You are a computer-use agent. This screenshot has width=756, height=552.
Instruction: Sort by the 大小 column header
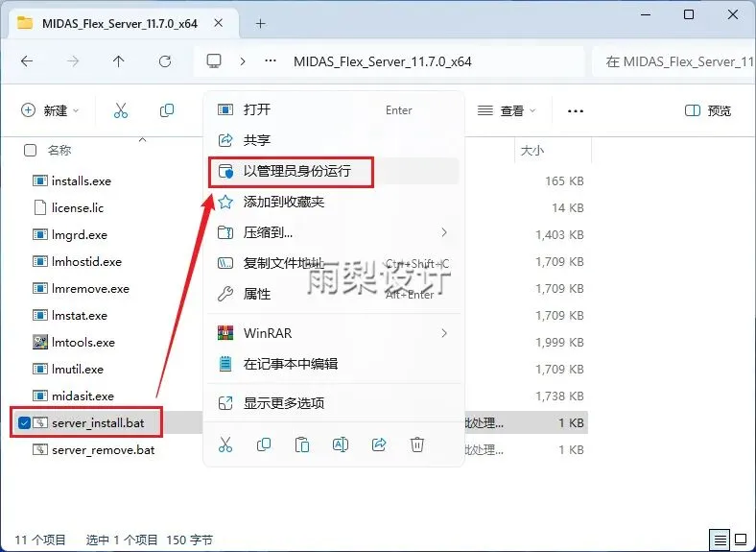(532, 151)
